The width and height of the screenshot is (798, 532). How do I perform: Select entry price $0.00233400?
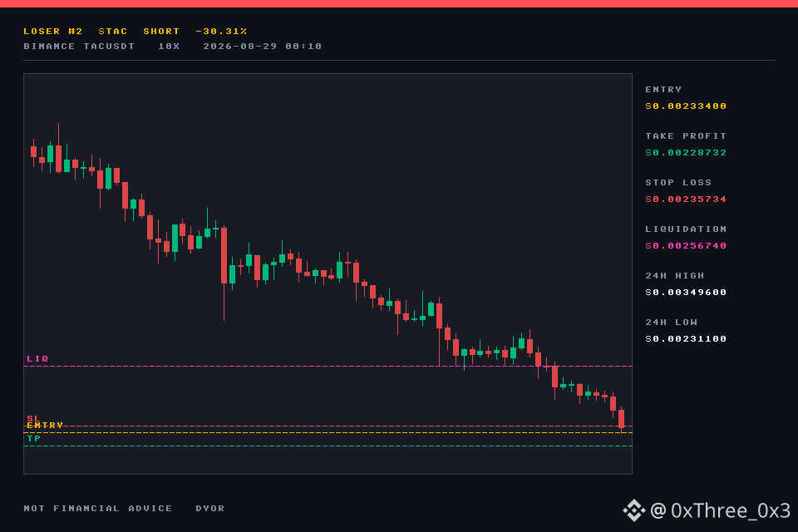(686, 106)
